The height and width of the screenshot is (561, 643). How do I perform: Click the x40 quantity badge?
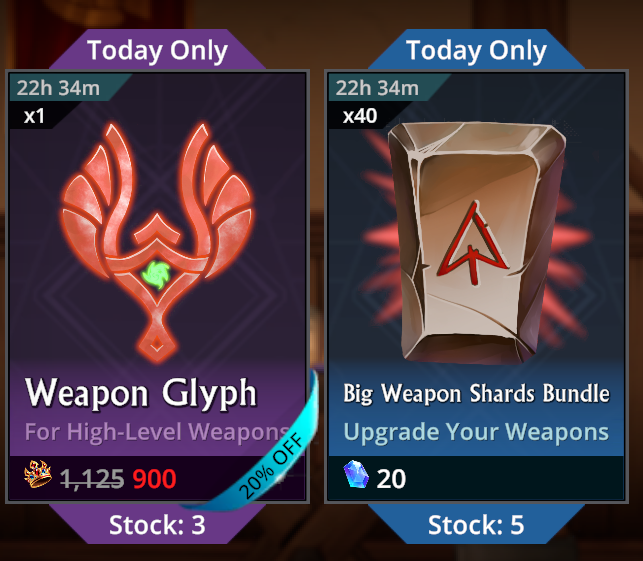[360, 116]
